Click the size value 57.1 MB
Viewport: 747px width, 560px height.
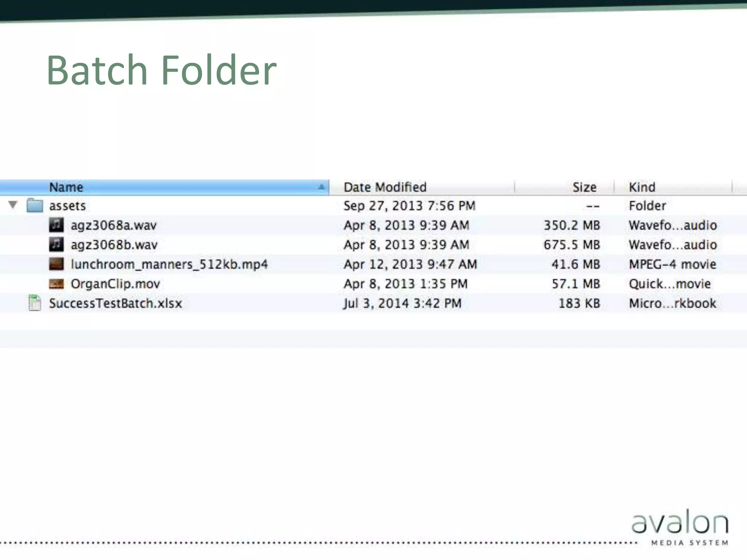[x=576, y=284]
